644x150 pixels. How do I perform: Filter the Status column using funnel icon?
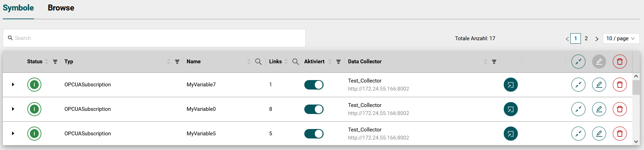point(55,62)
